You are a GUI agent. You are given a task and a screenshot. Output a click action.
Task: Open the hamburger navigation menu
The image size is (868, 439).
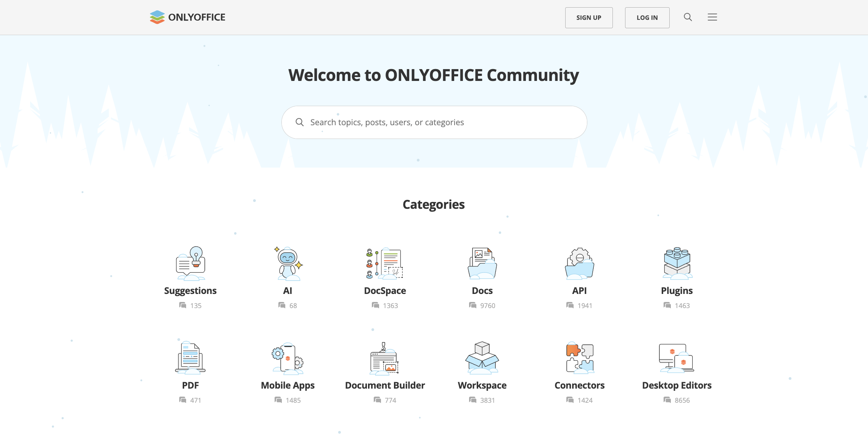[x=712, y=17]
